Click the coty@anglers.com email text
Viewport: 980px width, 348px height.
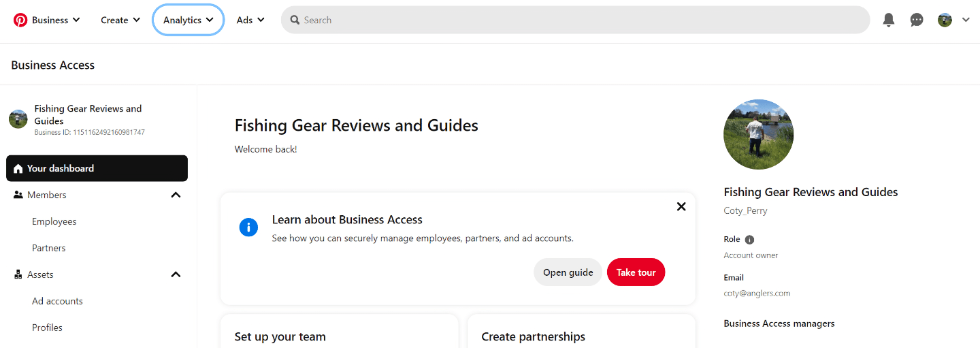(757, 293)
